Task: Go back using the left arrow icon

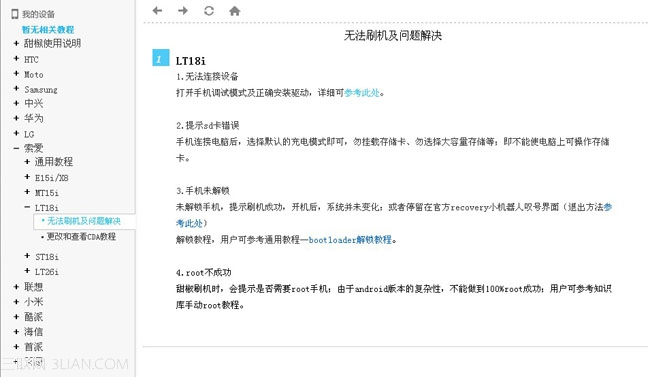Action: 158,11
